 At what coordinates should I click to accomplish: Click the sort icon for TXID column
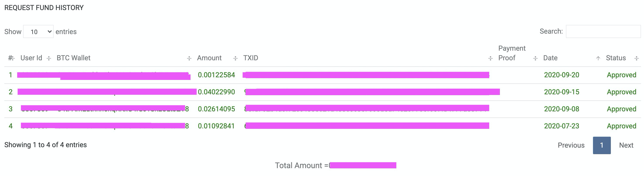(x=490, y=58)
